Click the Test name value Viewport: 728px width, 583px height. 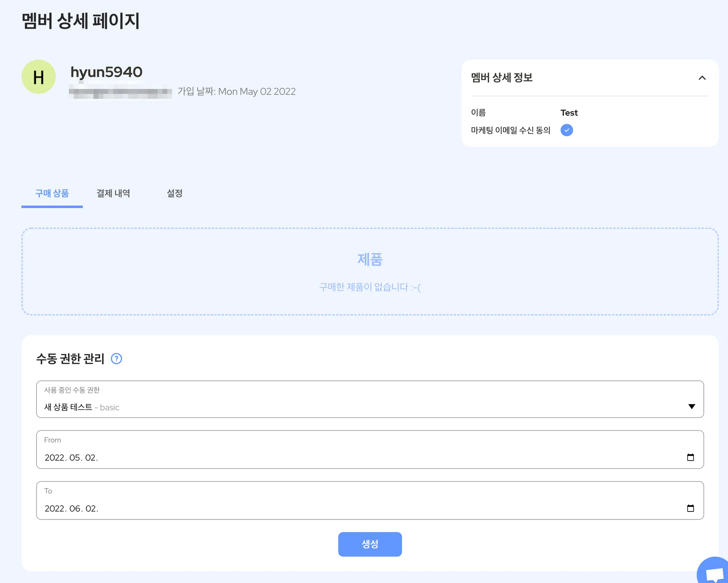pos(569,113)
